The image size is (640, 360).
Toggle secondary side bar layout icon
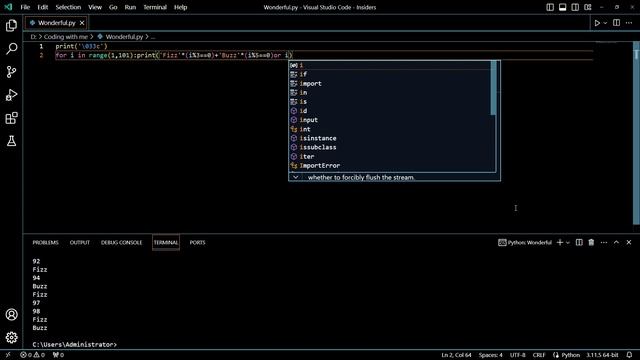[575, 7]
